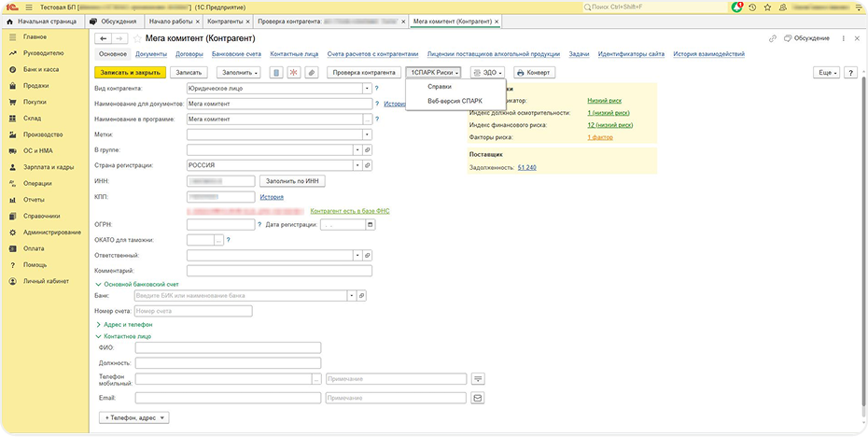Open debt amount 51 240 link
The width and height of the screenshot is (868, 437).
tap(527, 167)
